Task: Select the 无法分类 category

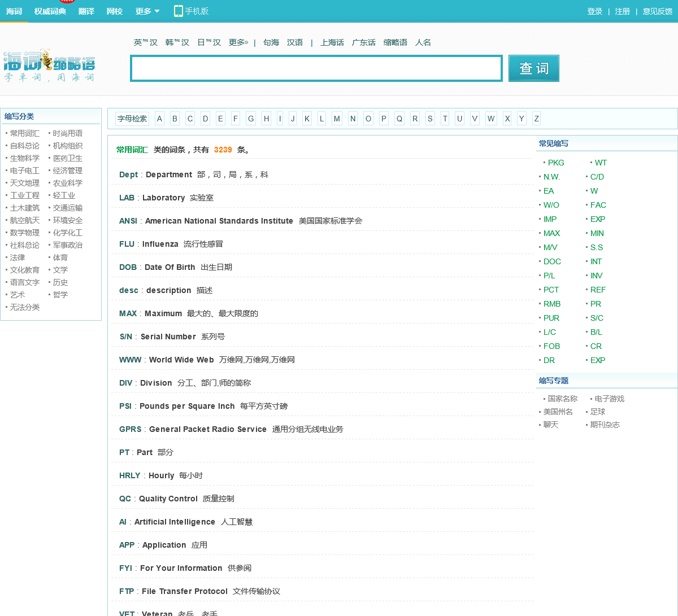Action: point(25,307)
